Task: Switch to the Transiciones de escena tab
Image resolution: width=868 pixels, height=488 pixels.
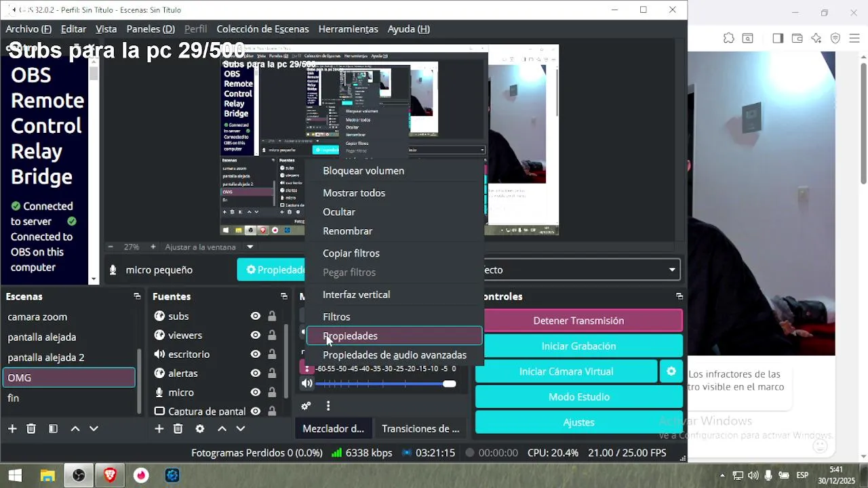Action: pyautogui.click(x=420, y=428)
